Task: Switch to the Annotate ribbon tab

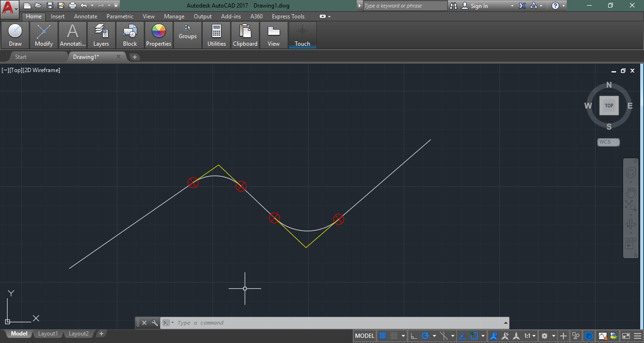Action: (x=85, y=16)
